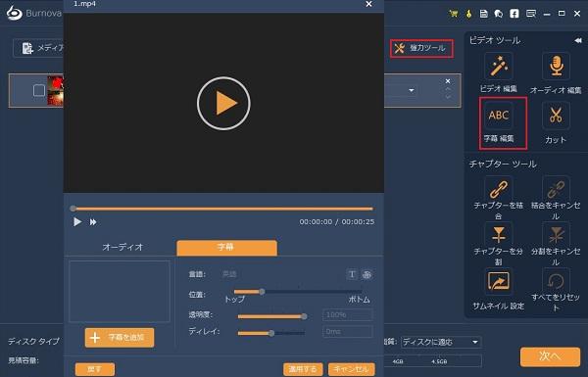Collapse the Video Tools panel with the double-arrow

click(x=578, y=40)
